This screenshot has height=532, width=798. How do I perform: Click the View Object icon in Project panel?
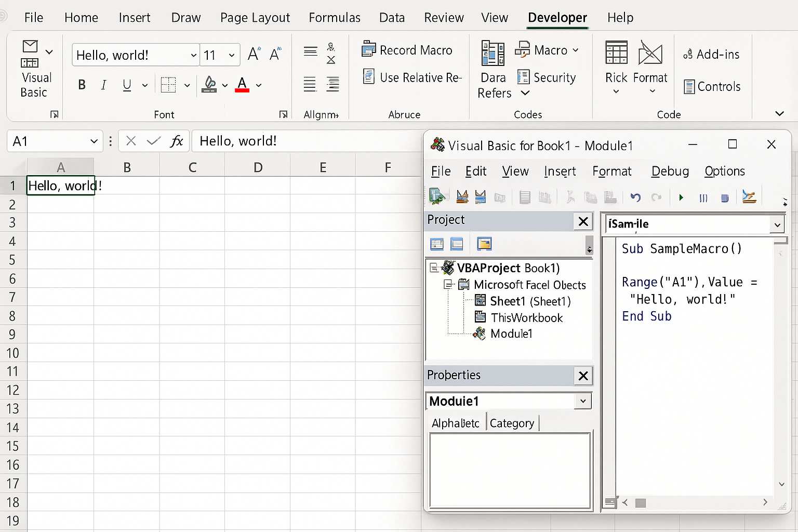457,244
